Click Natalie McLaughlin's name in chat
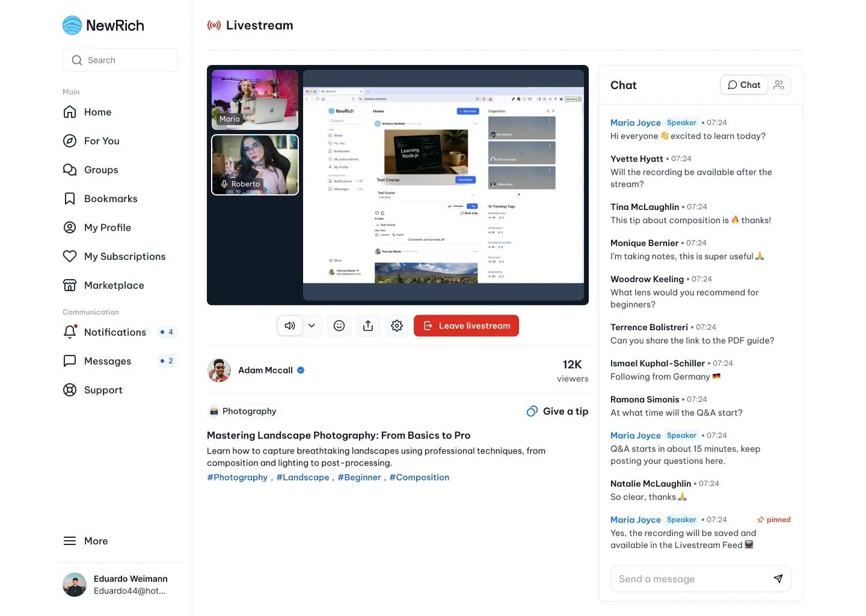The image size is (866, 616). 651,484
